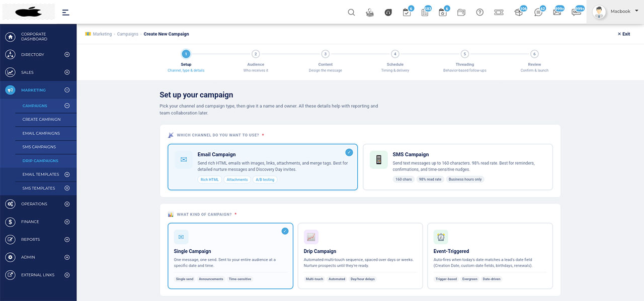Open the Campaigns breadcrumb link
Image resolution: width=644 pixels, height=301 pixels.
click(128, 34)
